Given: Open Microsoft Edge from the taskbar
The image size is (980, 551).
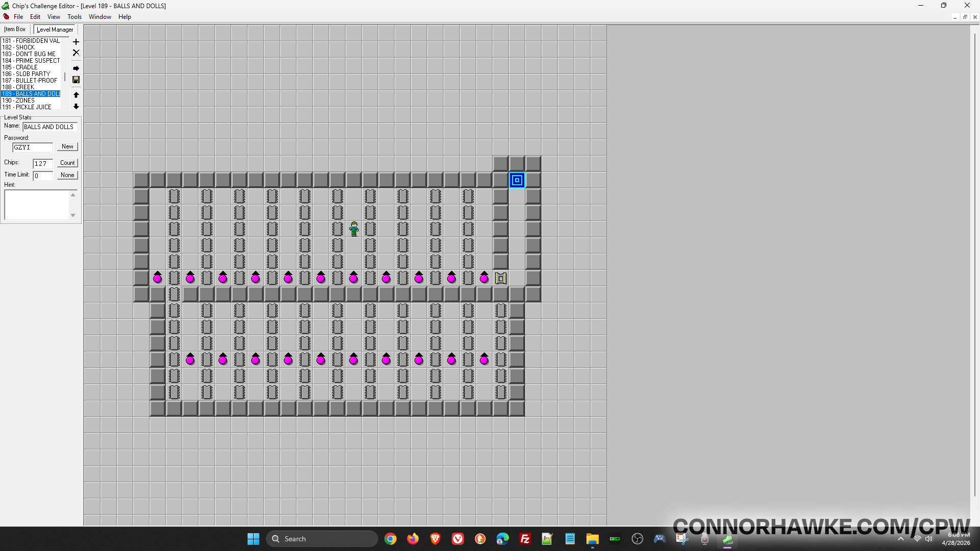Looking at the screenshot, I should pyautogui.click(x=503, y=539).
